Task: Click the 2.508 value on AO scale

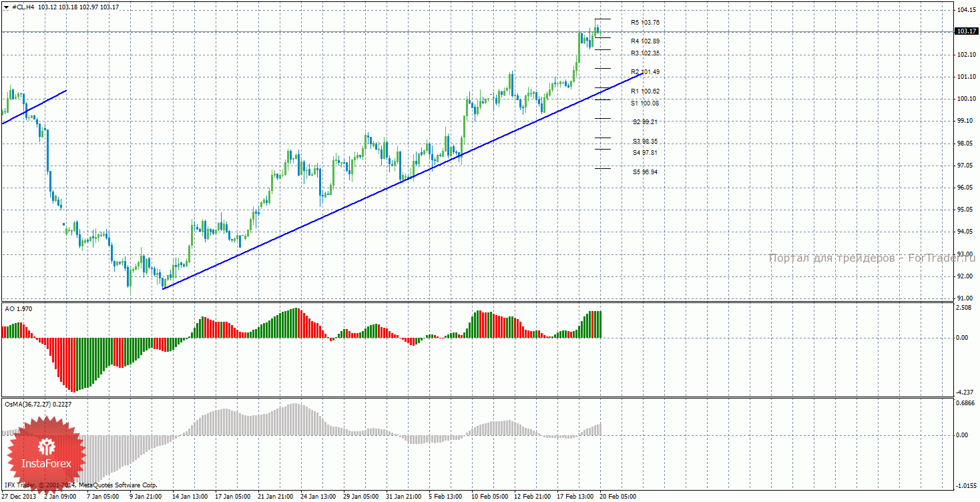Action: [x=964, y=308]
